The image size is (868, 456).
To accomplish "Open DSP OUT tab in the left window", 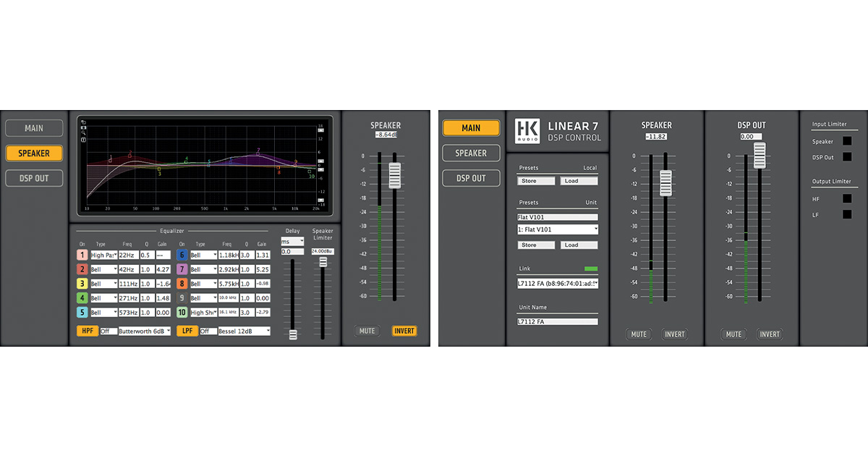I will [34, 178].
